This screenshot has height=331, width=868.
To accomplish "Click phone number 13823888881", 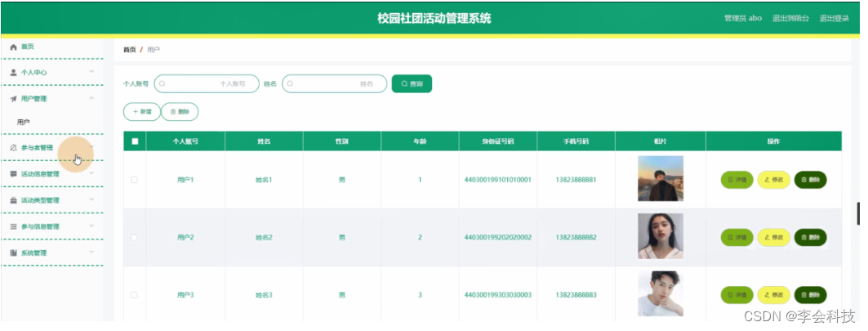I will click(x=576, y=180).
